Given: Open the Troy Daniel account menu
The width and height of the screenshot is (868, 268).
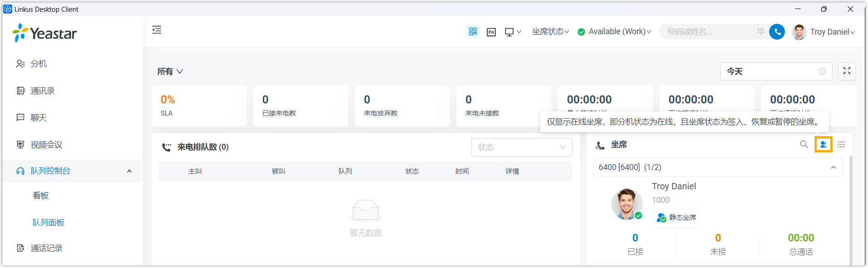Looking at the screenshot, I should tap(832, 32).
